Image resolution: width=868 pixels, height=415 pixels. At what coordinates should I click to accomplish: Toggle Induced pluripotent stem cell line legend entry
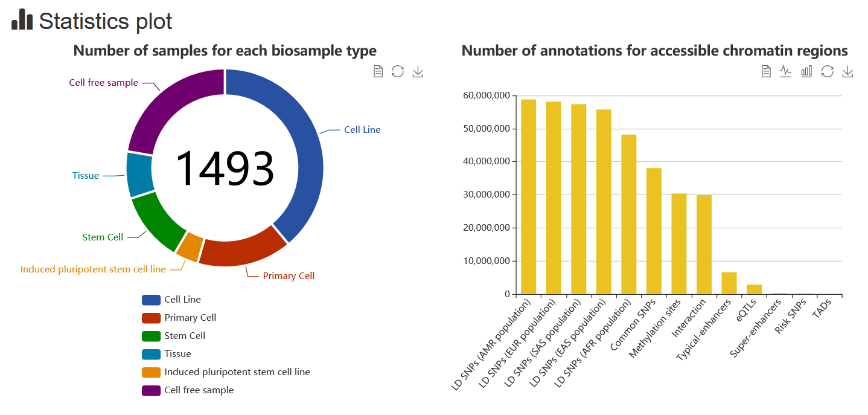[226, 372]
